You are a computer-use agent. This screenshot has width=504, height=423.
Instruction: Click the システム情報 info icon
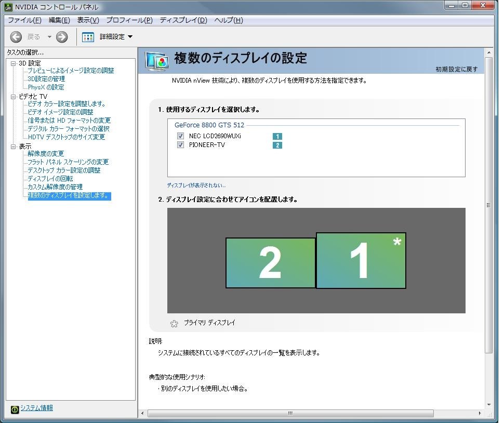[x=15, y=409]
